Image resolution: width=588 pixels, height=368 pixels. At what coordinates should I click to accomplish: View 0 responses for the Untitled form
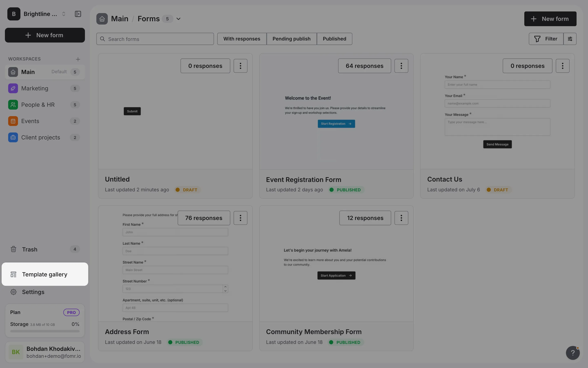[x=205, y=66]
